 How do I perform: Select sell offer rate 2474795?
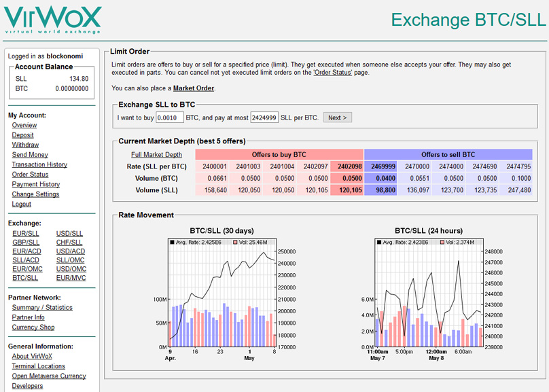[x=516, y=166]
